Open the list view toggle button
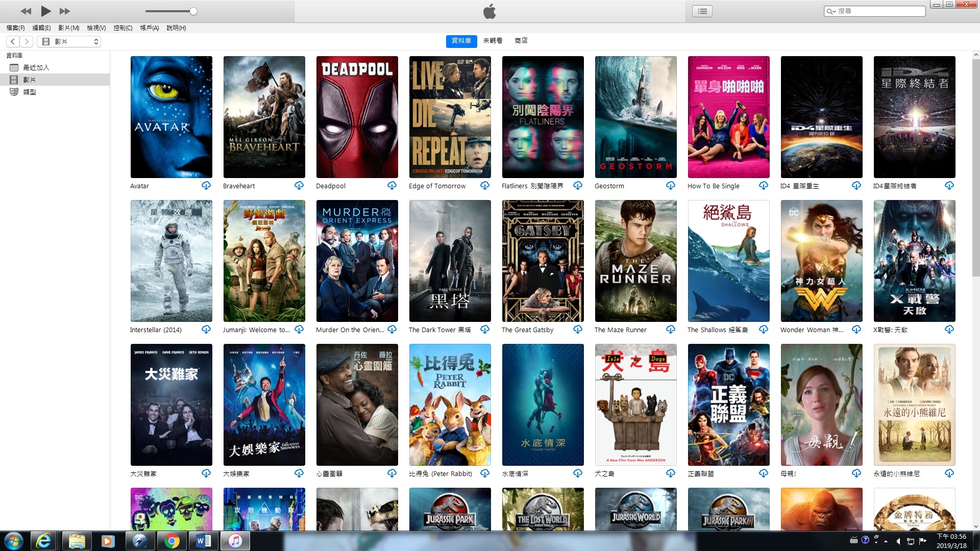Screen dimensions: 980x551 coord(702,11)
